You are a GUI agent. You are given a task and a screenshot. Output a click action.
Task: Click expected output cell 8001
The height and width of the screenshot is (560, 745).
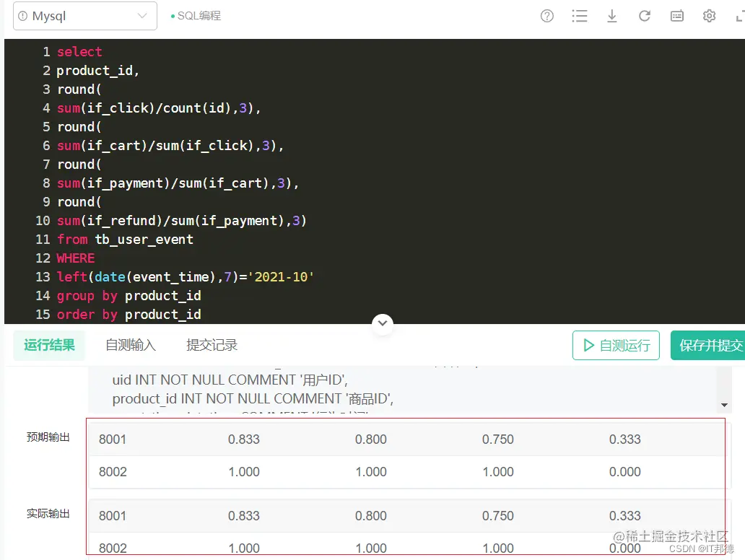pyautogui.click(x=113, y=439)
